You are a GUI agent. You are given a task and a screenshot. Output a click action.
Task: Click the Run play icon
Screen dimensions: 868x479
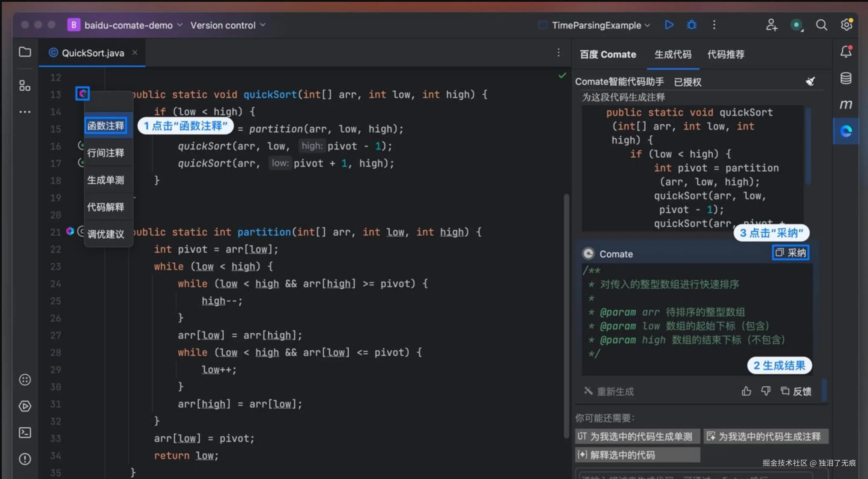(669, 25)
